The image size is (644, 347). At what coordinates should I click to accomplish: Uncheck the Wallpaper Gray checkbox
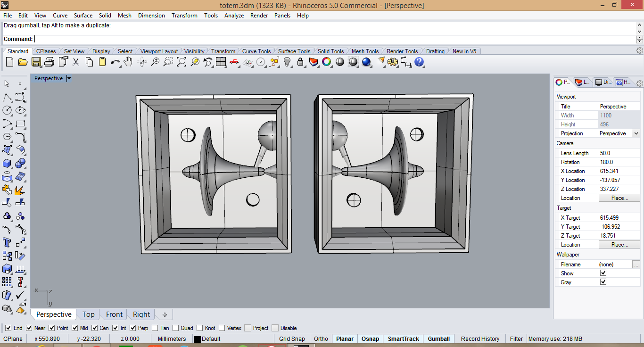pyautogui.click(x=603, y=282)
